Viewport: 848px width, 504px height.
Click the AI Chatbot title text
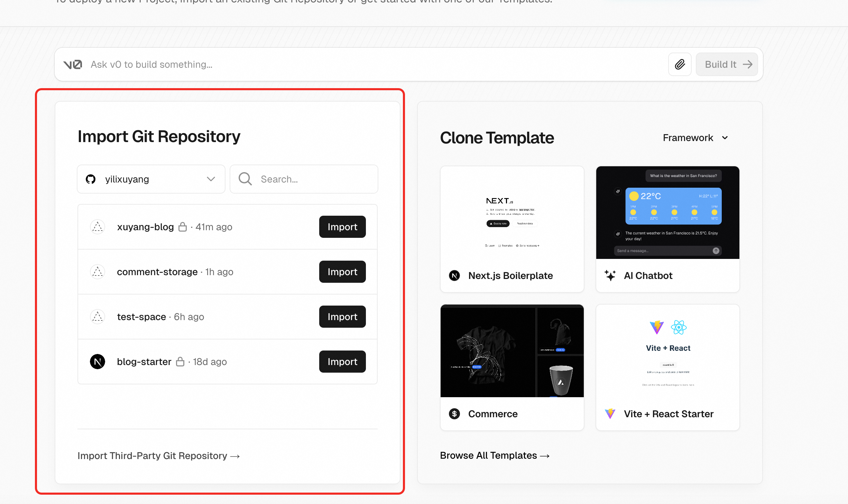[x=648, y=276]
